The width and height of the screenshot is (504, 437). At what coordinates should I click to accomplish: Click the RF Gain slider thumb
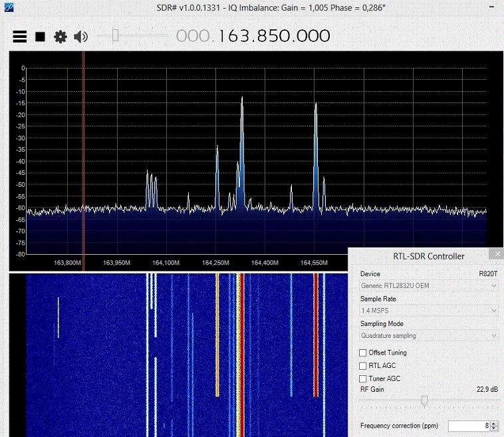424,400
